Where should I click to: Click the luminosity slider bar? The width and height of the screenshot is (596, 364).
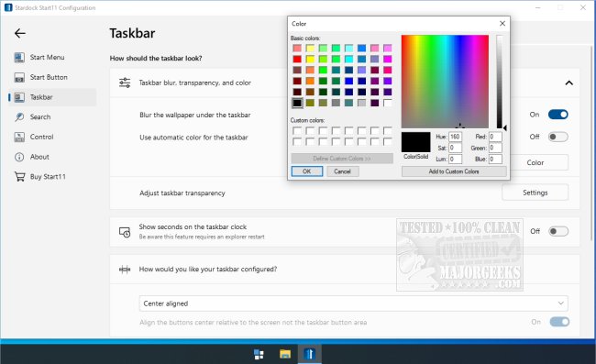(499, 82)
